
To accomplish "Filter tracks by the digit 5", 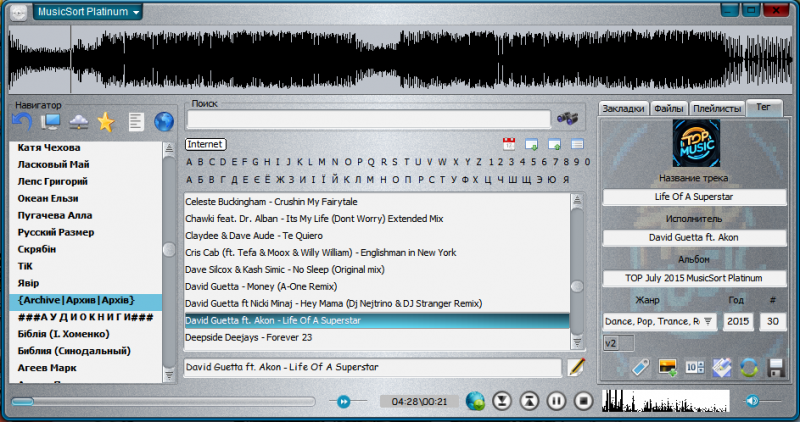I will click(x=533, y=162).
